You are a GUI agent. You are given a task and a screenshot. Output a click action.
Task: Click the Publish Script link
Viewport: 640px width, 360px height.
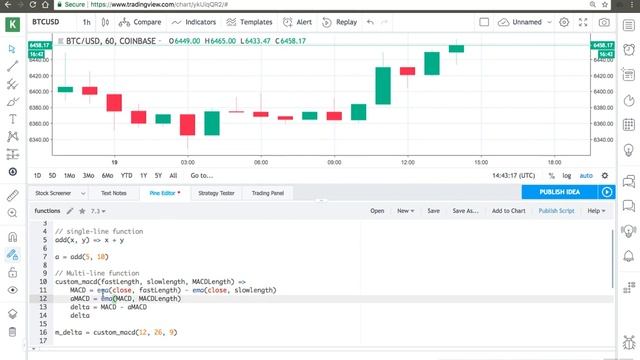556,211
